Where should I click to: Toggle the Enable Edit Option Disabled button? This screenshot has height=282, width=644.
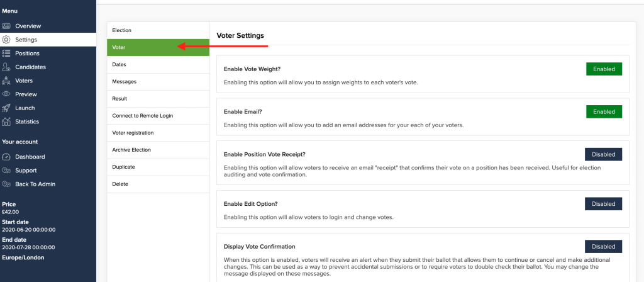tap(603, 204)
